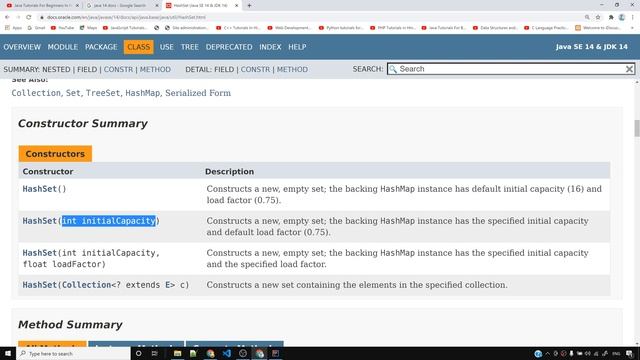Open the Chrome three-dot menu
This screenshot has height=360, width=640.
pos(633,17)
